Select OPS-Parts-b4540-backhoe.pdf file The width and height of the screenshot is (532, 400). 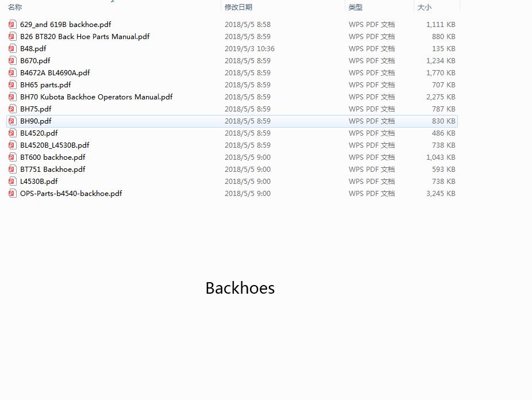tap(71, 194)
